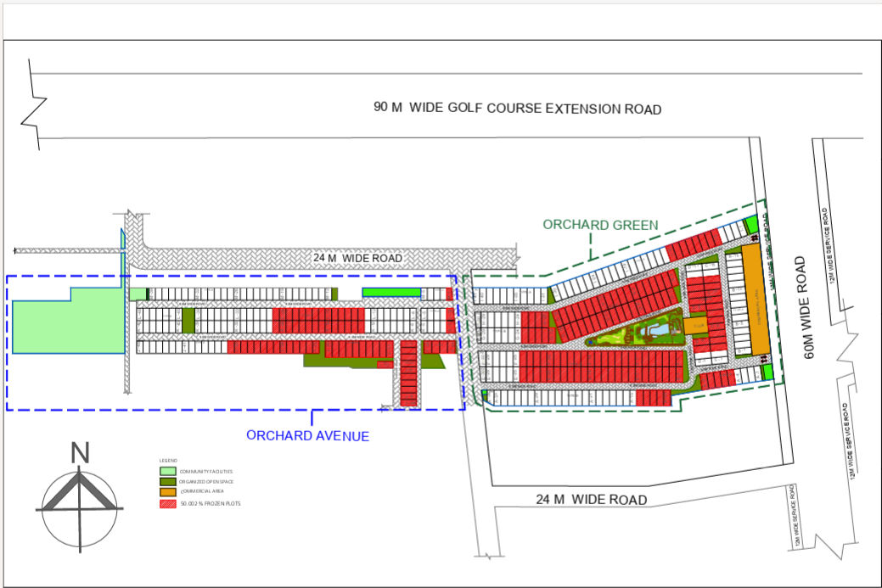Click the bright green strip in Orchard Avenue
The image size is (882, 588).
(x=391, y=293)
